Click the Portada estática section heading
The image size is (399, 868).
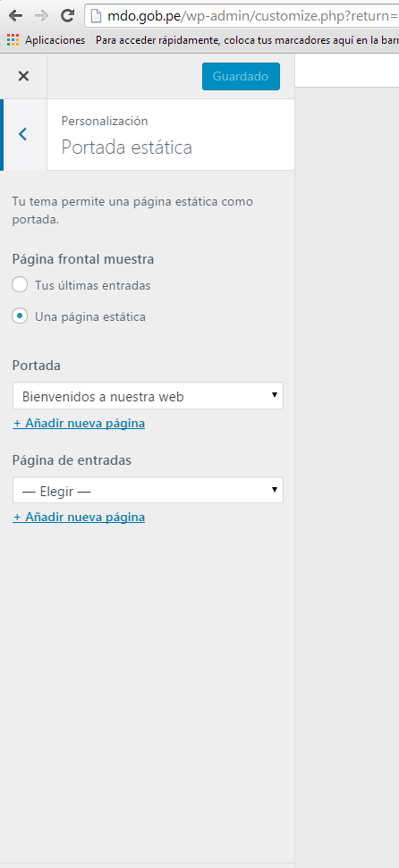click(127, 147)
